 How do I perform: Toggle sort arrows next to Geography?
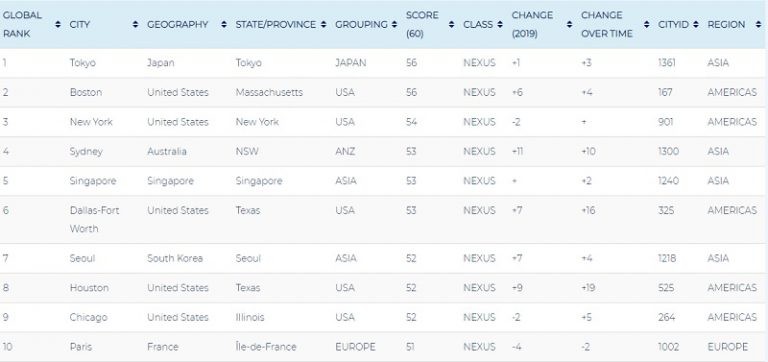pos(224,24)
